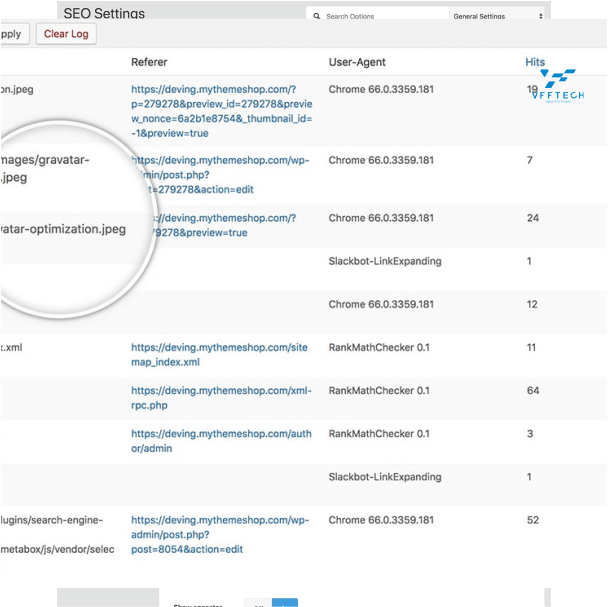This screenshot has height=607, width=608.
Task: Select Chrome 66.0.3359.181 in the 52 hits row
Action: [x=381, y=520]
